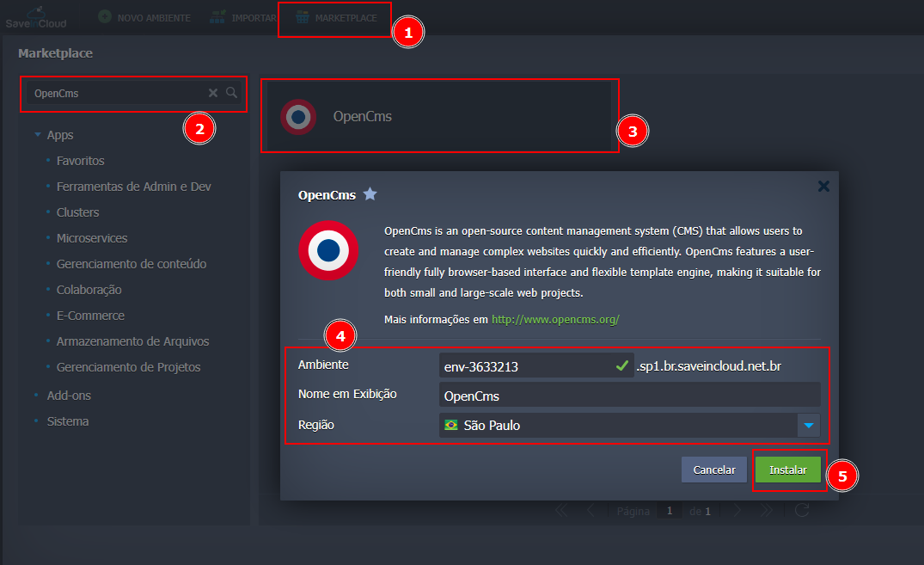Expand the Sistema category

coord(67,421)
